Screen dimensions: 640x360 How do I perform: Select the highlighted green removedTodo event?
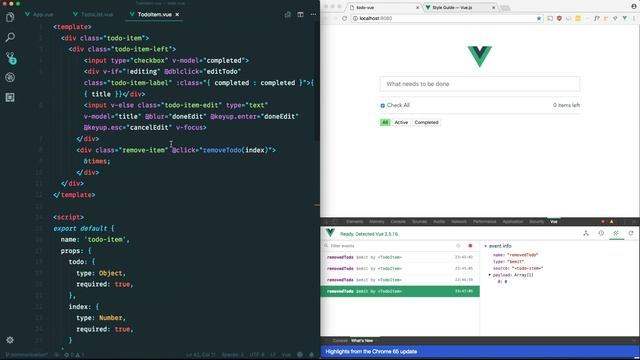click(400, 291)
